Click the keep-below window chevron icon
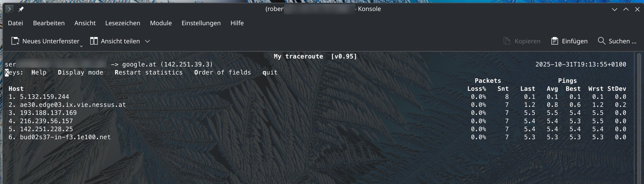The image size is (644, 184). pyautogui.click(x=615, y=9)
